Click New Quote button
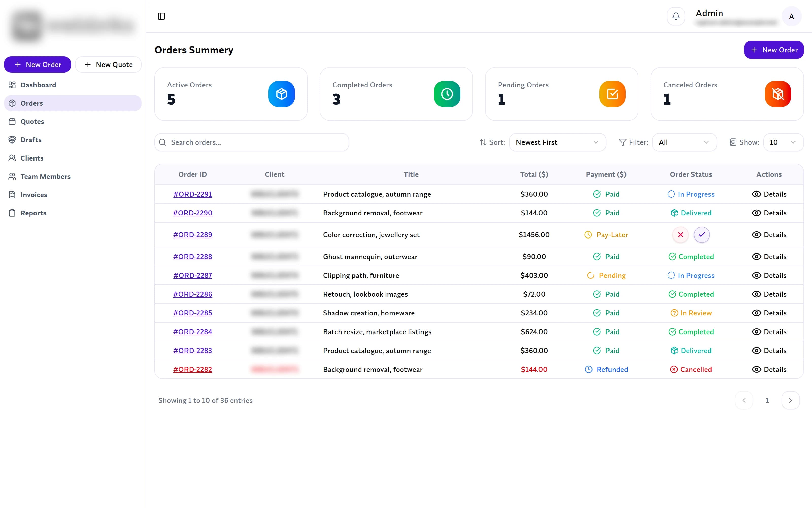 coord(108,65)
